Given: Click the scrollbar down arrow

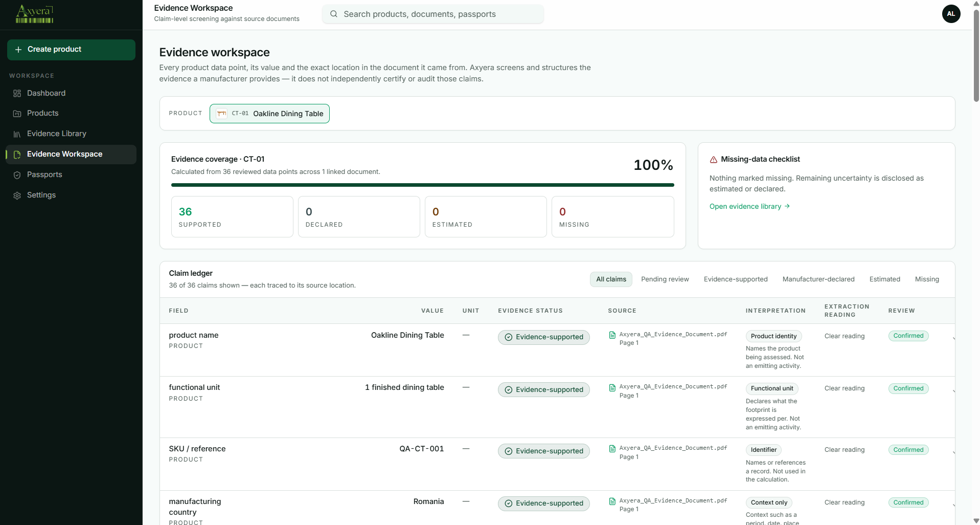Looking at the screenshot, I should click(x=976, y=520).
